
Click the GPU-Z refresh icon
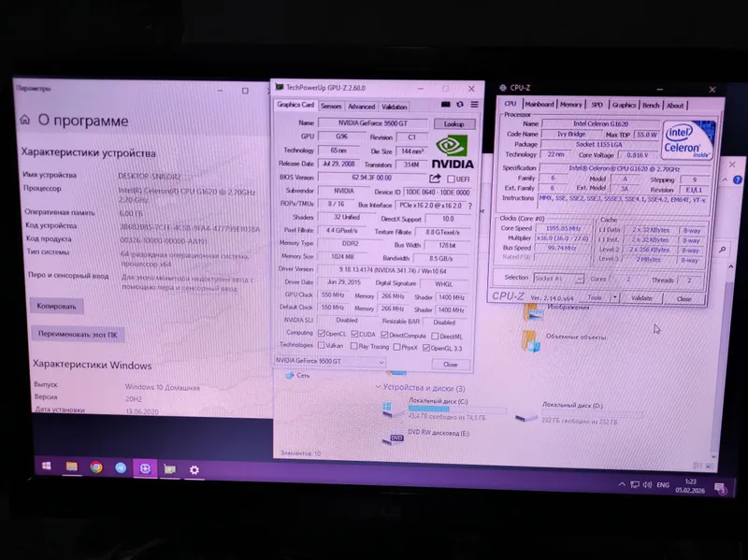(460, 105)
